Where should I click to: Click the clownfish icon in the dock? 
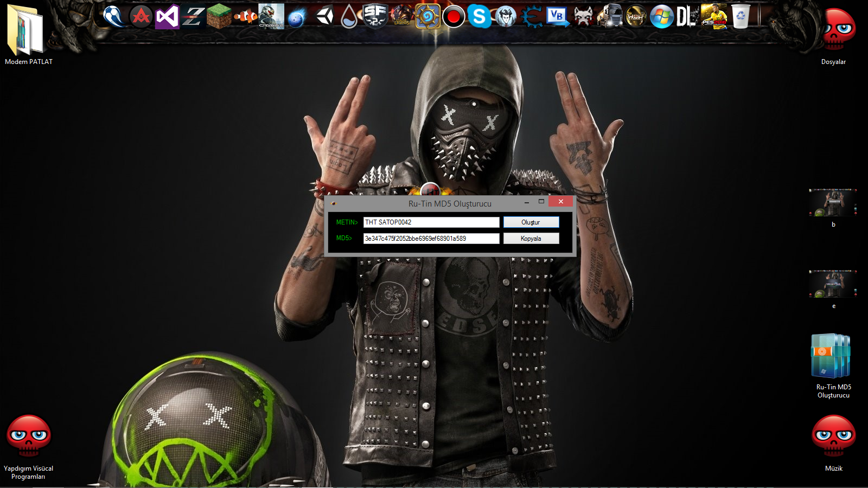coord(245,17)
